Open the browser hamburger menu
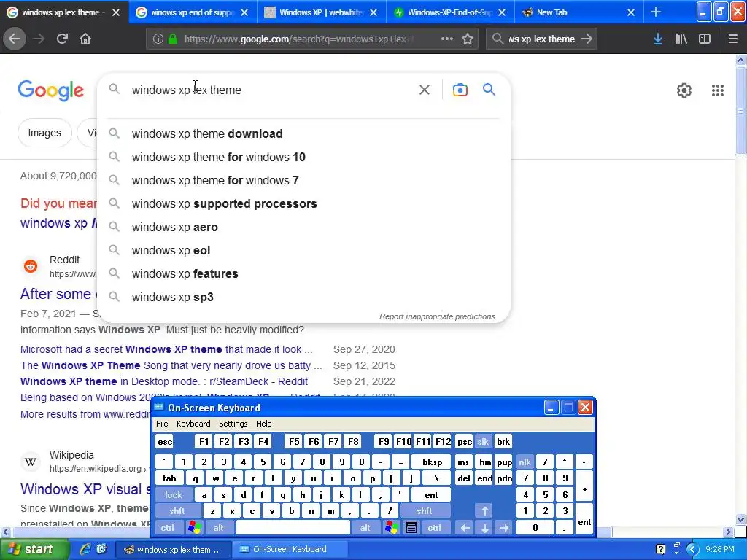The width and height of the screenshot is (747, 560). [x=733, y=39]
